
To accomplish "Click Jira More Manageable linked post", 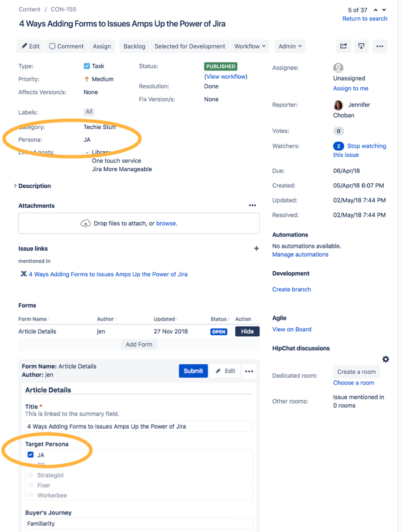I will click(122, 169).
